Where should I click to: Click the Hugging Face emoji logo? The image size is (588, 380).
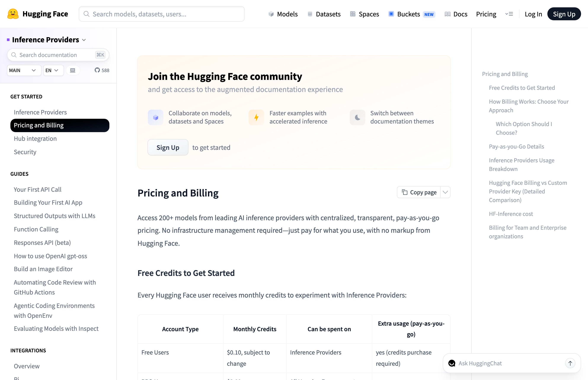pos(13,14)
